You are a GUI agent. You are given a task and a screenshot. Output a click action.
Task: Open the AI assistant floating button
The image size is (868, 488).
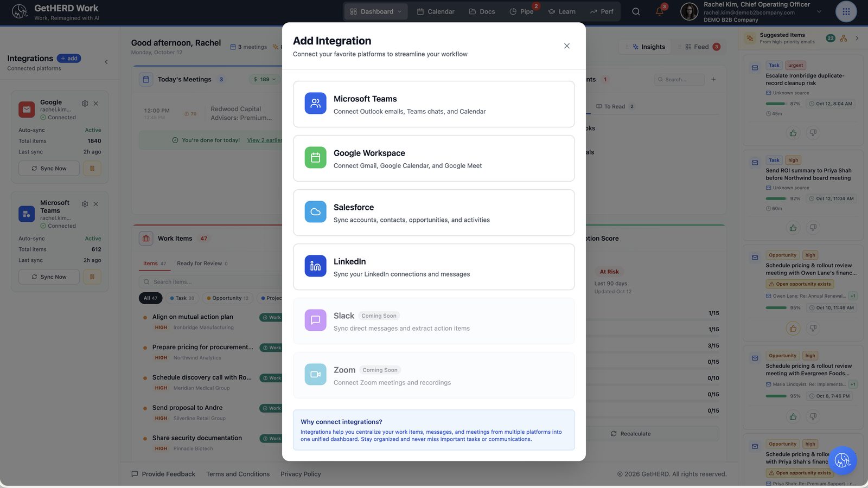[x=843, y=460]
